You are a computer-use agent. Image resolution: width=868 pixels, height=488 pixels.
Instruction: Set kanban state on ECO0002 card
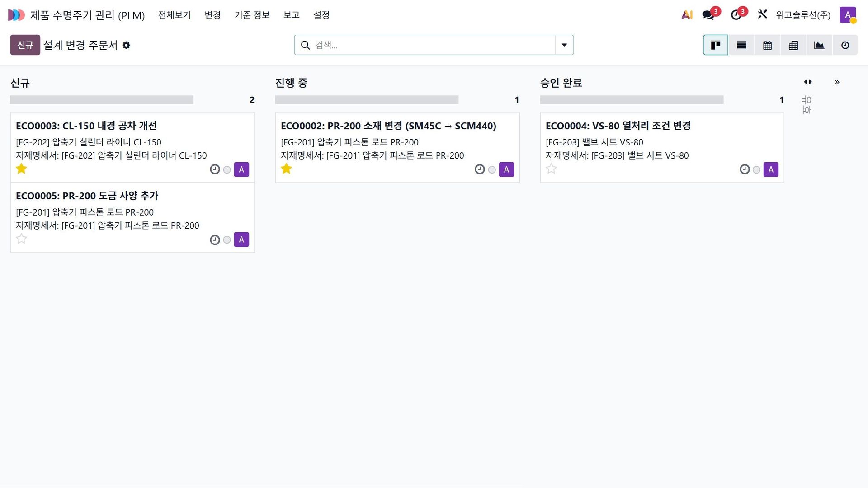click(x=492, y=170)
